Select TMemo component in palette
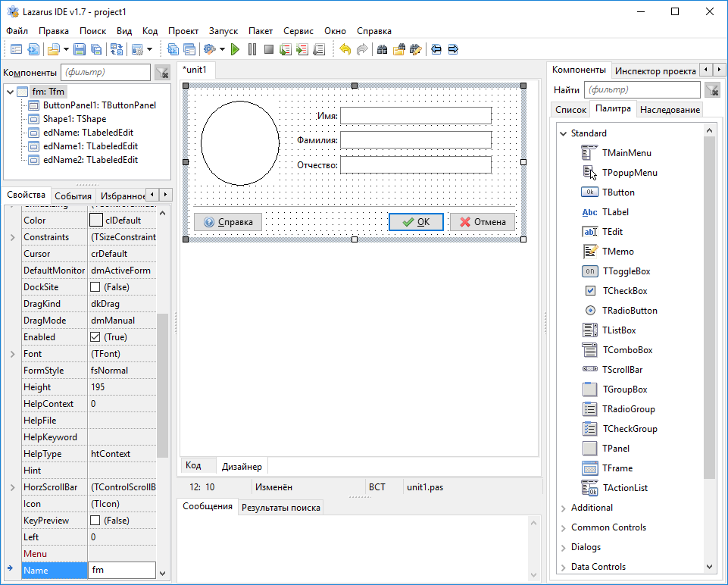This screenshot has height=585, width=728. 617,252
